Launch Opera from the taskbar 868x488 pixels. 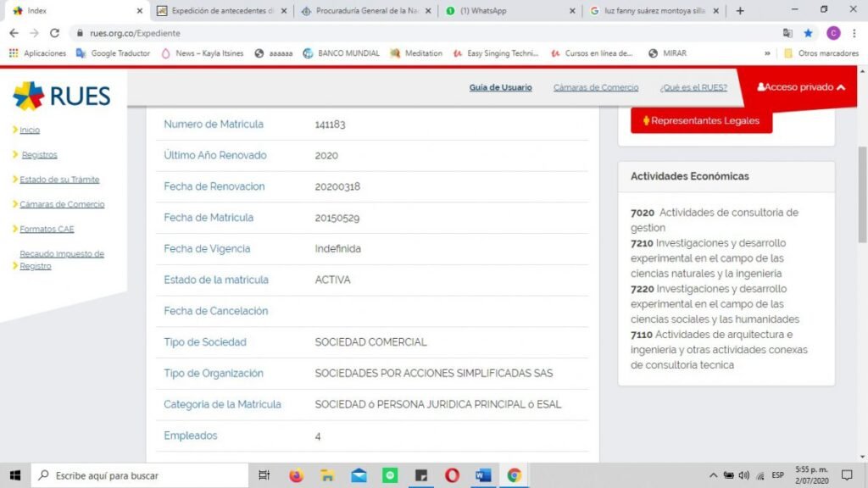tap(452, 475)
